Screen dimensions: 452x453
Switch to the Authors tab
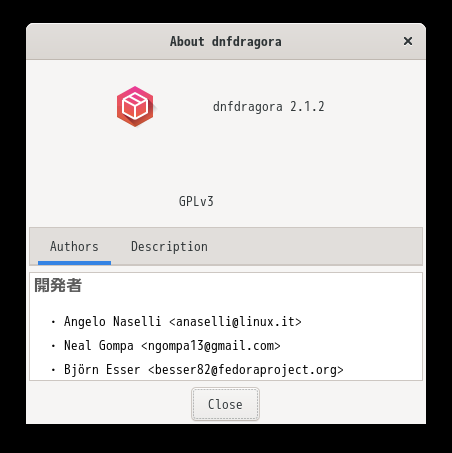pyautogui.click(x=74, y=247)
